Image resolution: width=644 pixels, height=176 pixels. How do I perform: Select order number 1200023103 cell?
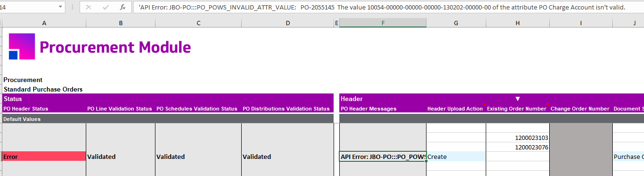tap(517, 138)
